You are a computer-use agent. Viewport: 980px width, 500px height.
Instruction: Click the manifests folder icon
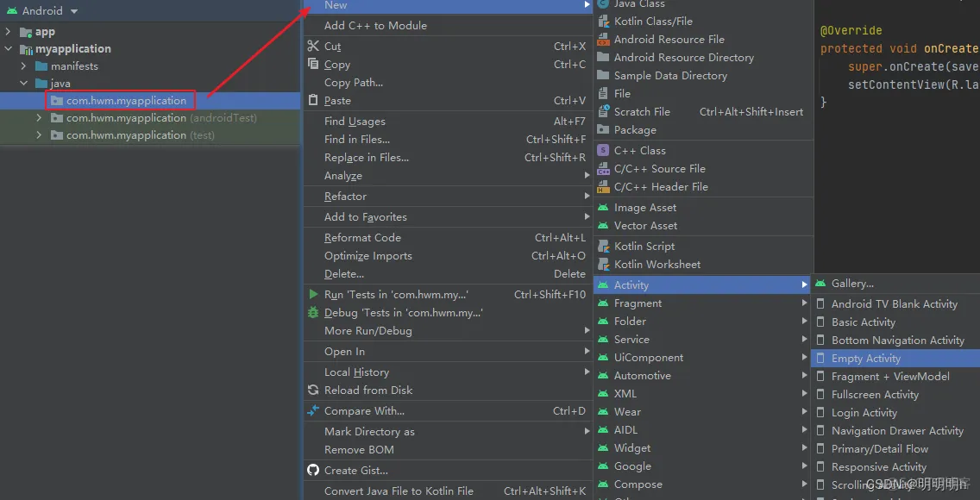(x=41, y=66)
